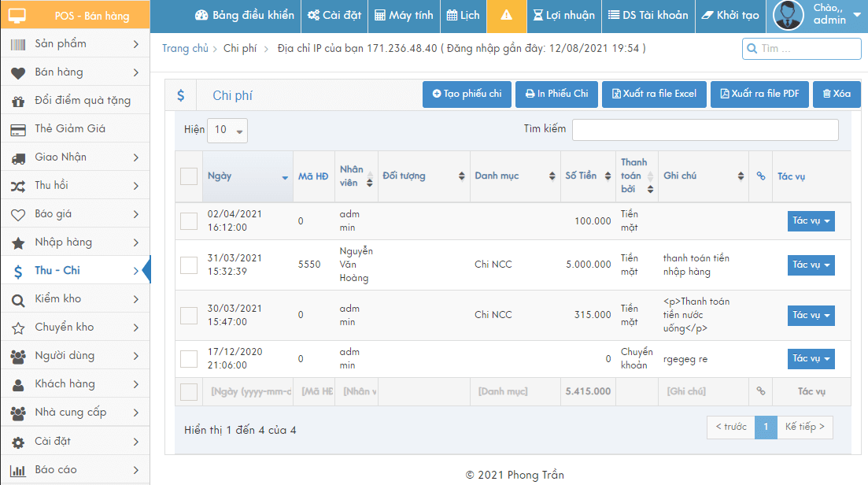
Task: Click the truck icon for Giao Nhận
Action: [18, 157]
